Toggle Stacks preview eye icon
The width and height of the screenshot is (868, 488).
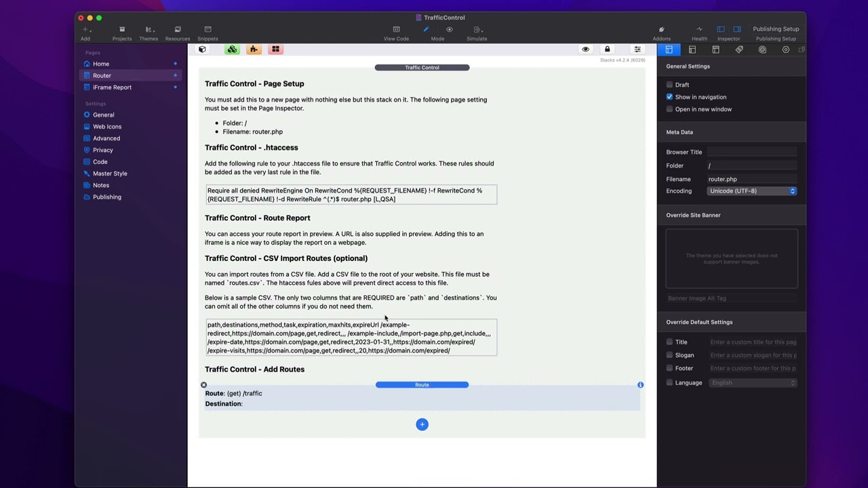pyautogui.click(x=586, y=49)
